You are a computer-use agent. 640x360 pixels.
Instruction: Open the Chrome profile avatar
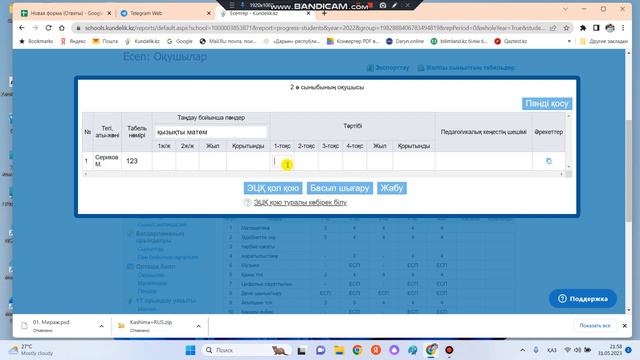tap(610, 28)
